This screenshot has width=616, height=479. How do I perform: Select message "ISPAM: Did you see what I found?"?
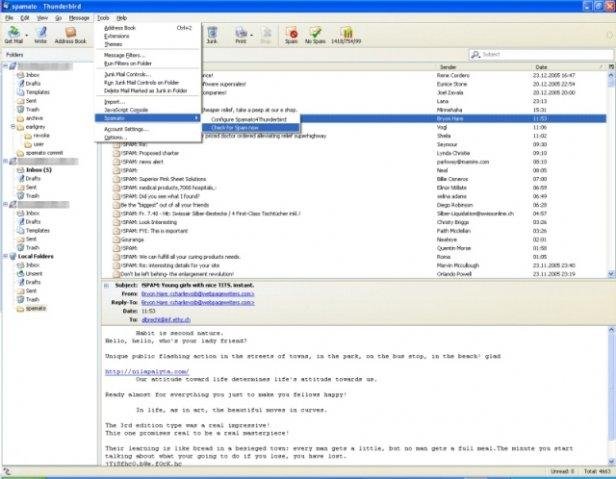(354, 196)
